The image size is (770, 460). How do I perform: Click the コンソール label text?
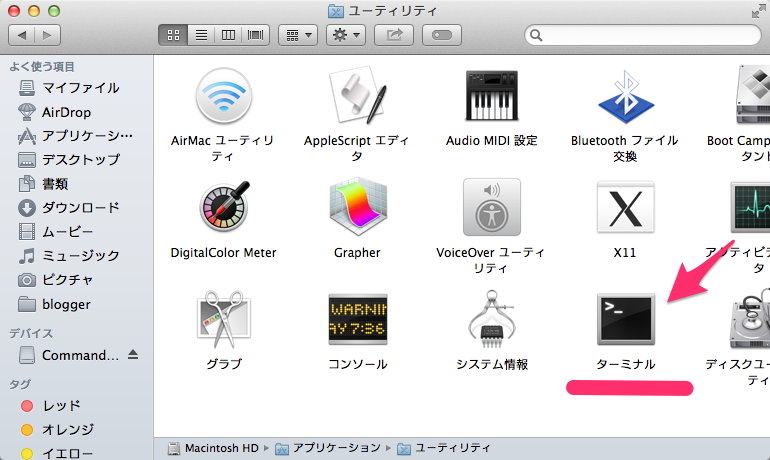(358, 364)
